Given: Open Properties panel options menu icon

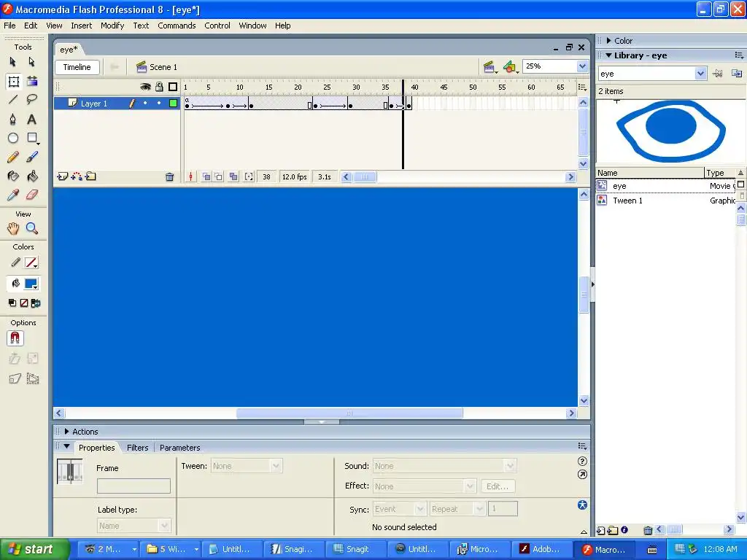Looking at the screenshot, I should [582, 446].
